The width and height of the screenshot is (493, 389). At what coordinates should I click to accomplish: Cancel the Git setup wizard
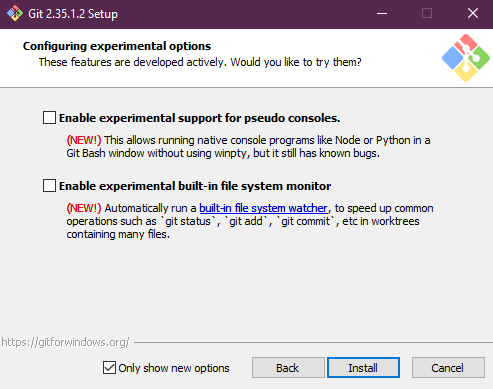[x=448, y=368]
